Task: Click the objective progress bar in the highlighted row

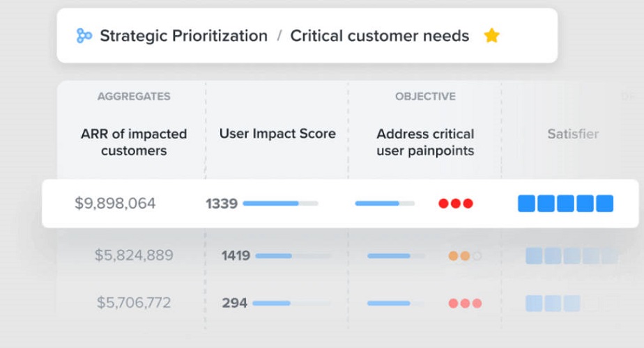Action: [385, 203]
